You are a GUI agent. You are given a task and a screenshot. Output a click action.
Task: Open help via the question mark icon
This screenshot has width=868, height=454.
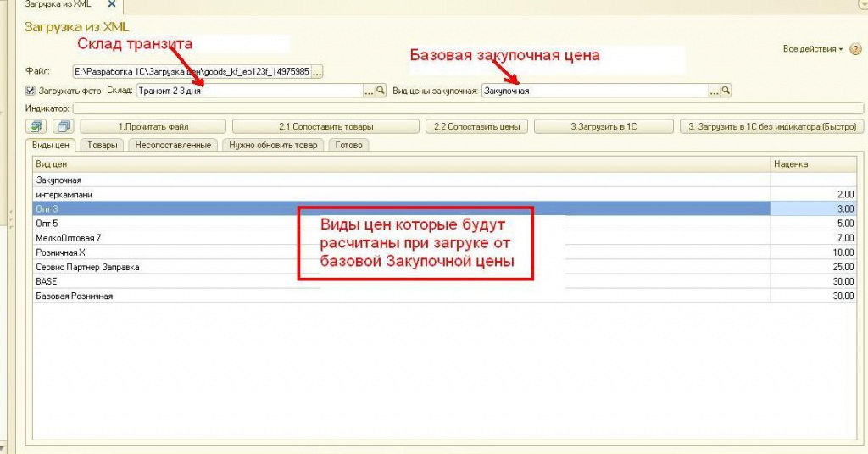pos(855,49)
